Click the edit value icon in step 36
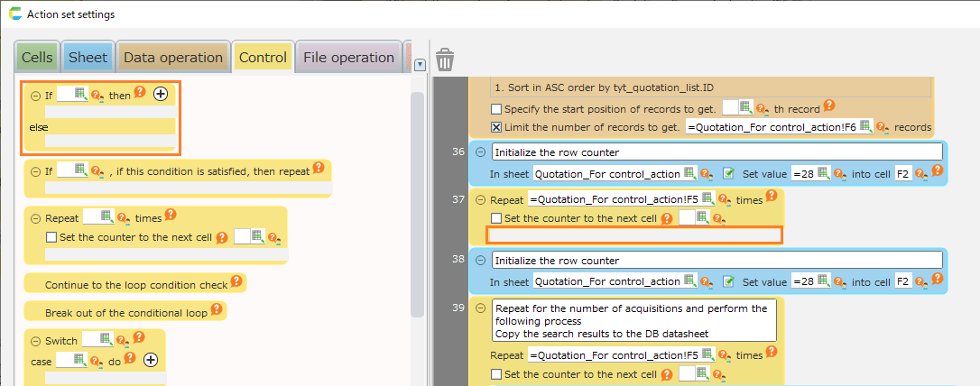Screen dimensions: 980x386 pyautogui.click(x=729, y=174)
